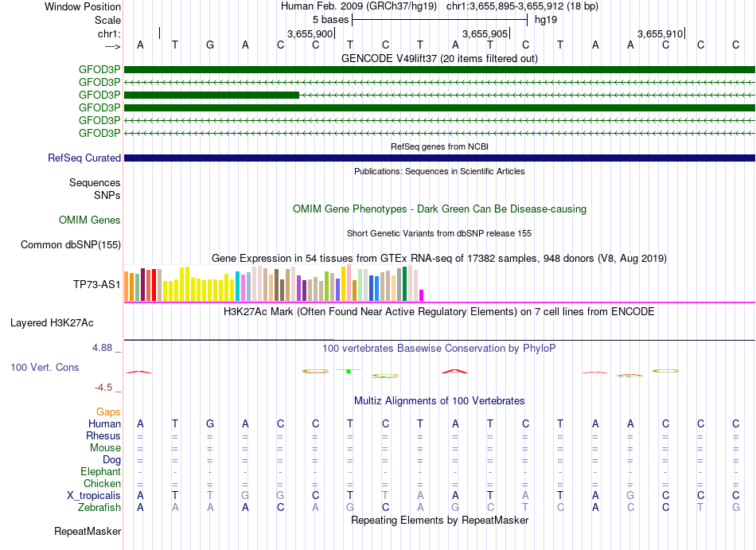Click the H3K27Ac Mark ENCODE title
Image resolution: width=756 pixels, height=550 pixels.
pos(439,311)
